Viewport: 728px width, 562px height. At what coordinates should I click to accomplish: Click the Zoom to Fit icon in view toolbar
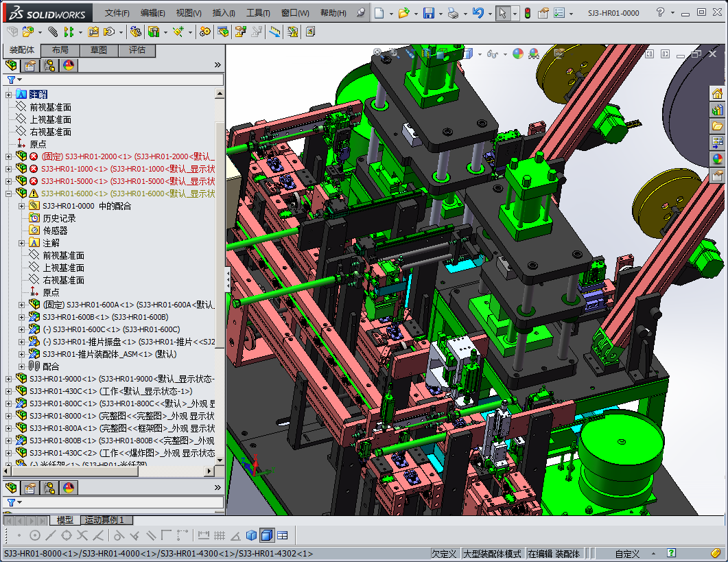(377, 52)
